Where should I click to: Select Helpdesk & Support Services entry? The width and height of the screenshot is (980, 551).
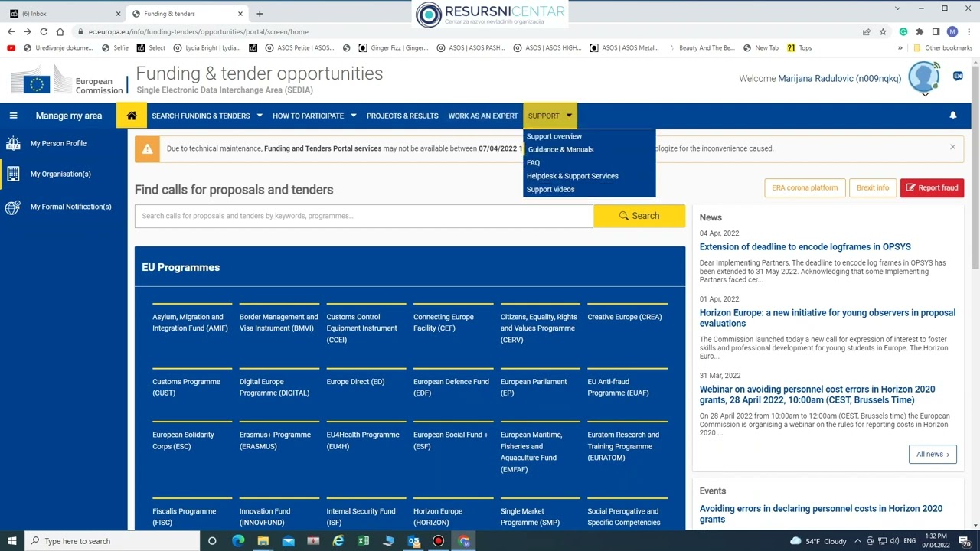(572, 176)
